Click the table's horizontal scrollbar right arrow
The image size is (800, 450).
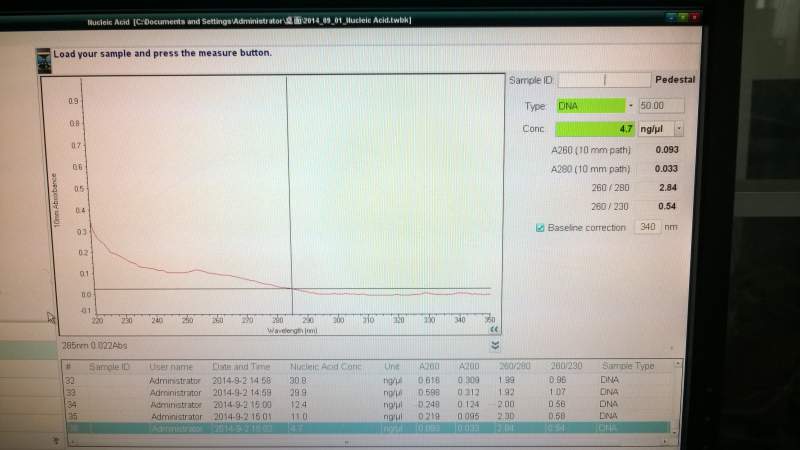[665, 440]
